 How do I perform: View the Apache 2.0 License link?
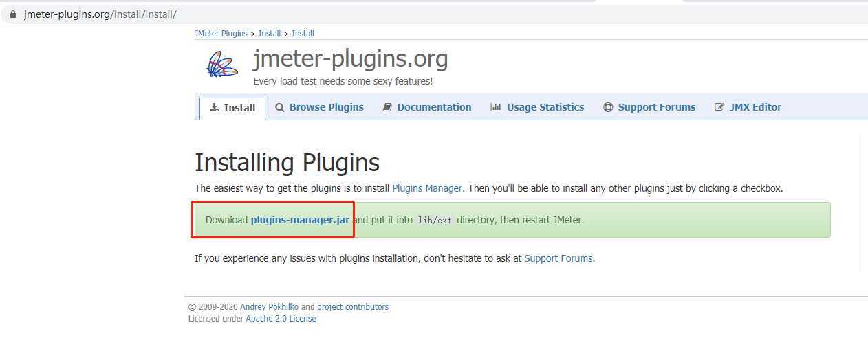click(x=281, y=319)
